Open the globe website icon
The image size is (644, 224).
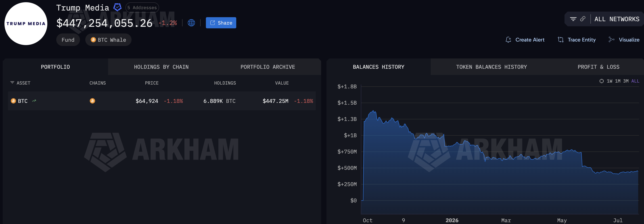coord(191,23)
